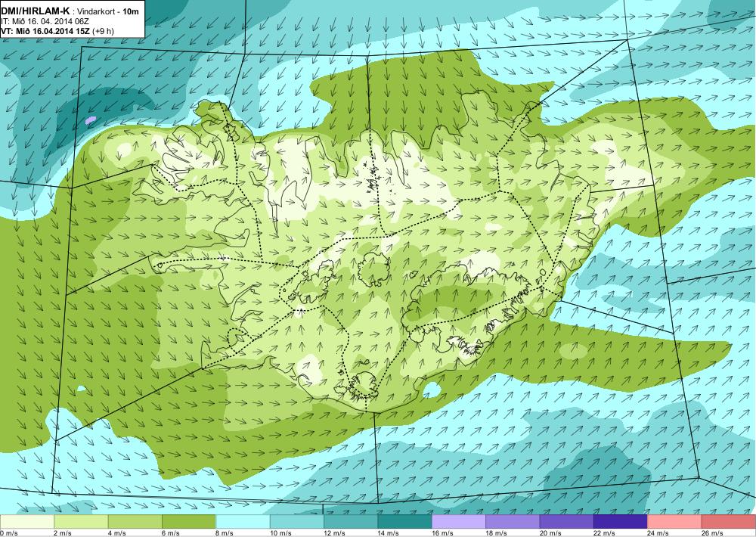Viewport: 756px width, 537px height.
Task: Click the 8–10 m/s light cyan legend swatch
Action: pyautogui.click(x=243, y=522)
